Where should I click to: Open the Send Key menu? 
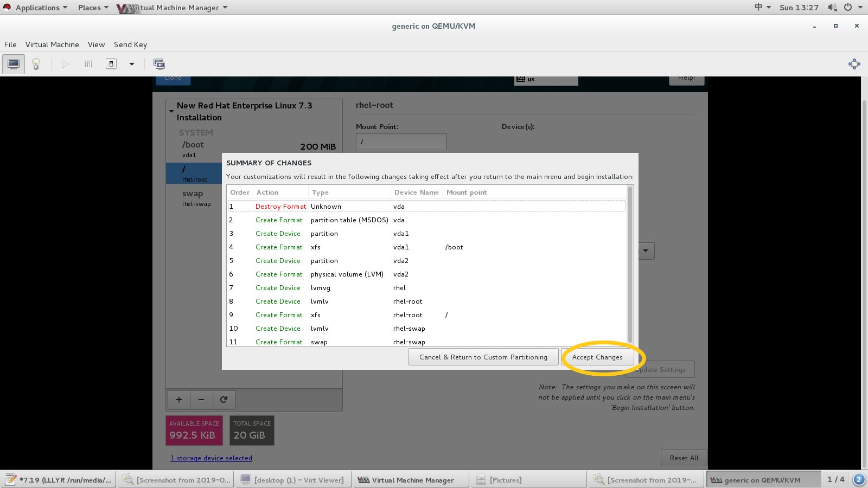coord(130,44)
